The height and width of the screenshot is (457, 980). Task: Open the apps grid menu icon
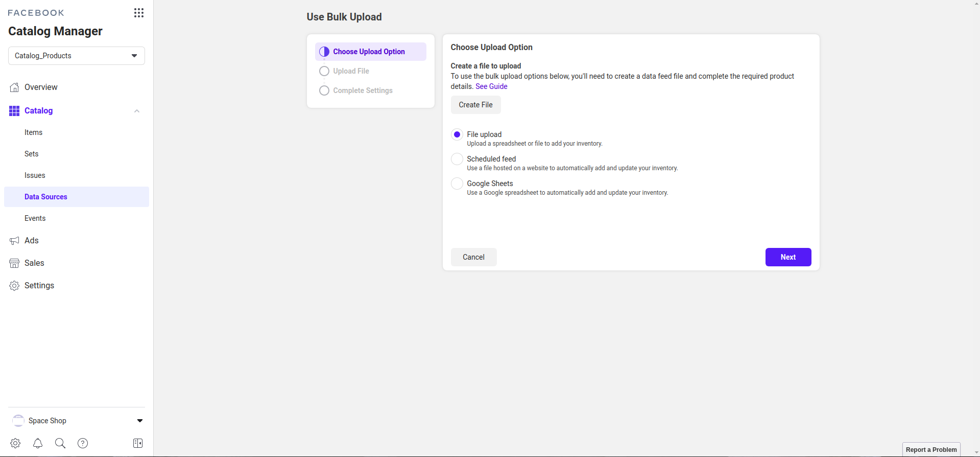[138, 13]
